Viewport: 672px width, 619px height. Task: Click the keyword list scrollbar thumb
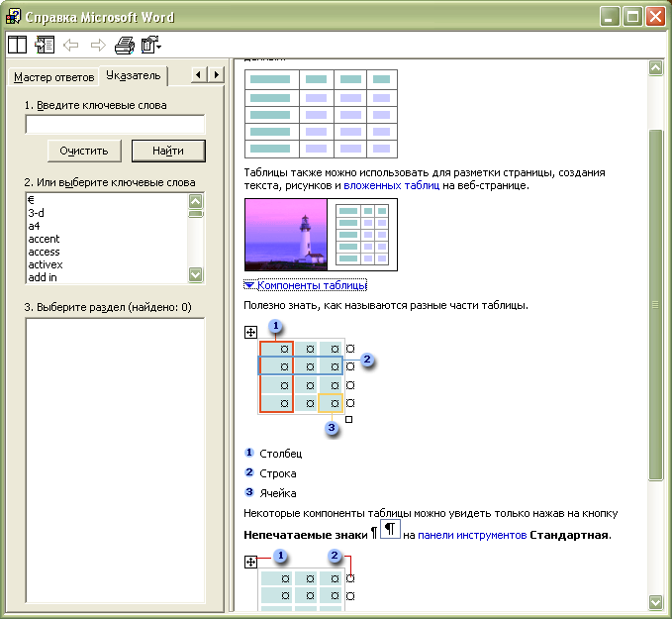point(196,214)
